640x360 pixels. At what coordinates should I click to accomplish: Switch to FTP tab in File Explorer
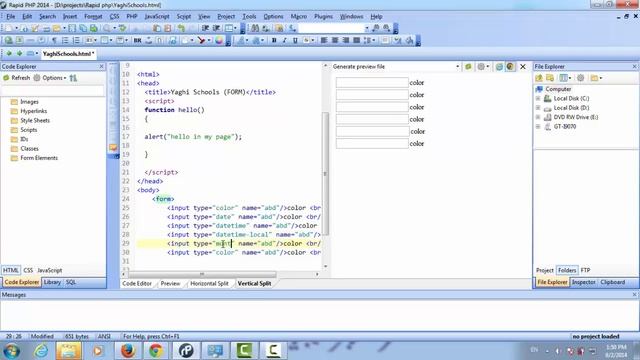585,270
